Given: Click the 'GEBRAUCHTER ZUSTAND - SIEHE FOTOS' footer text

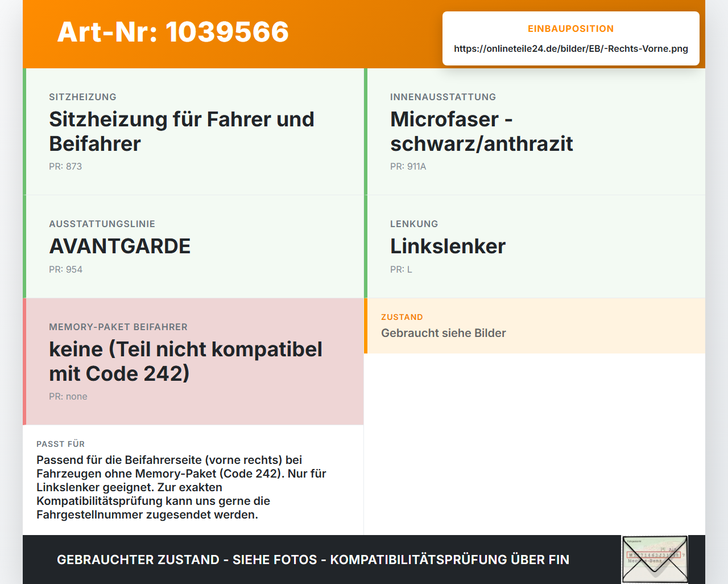Looking at the screenshot, I should tap(313, 560).
